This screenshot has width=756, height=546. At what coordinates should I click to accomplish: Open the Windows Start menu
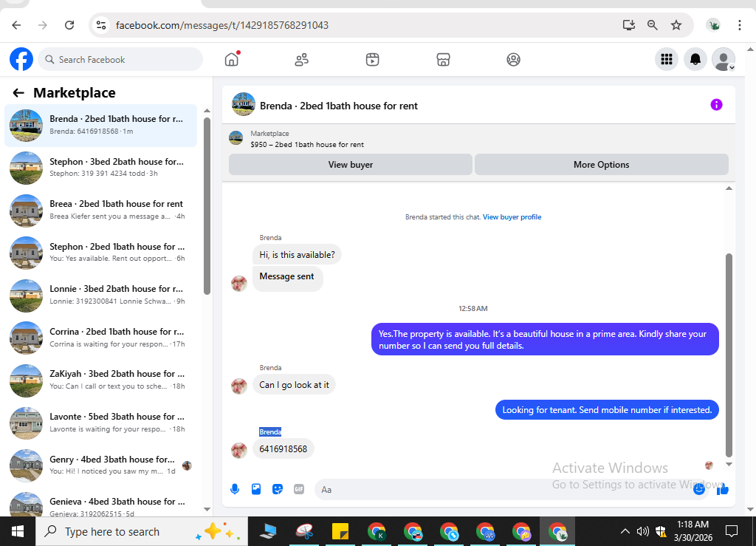pos(18,531)
